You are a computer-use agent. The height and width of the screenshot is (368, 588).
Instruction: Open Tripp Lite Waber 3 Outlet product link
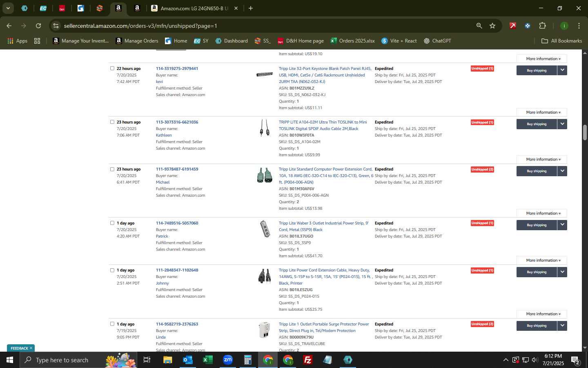point(324,226)
